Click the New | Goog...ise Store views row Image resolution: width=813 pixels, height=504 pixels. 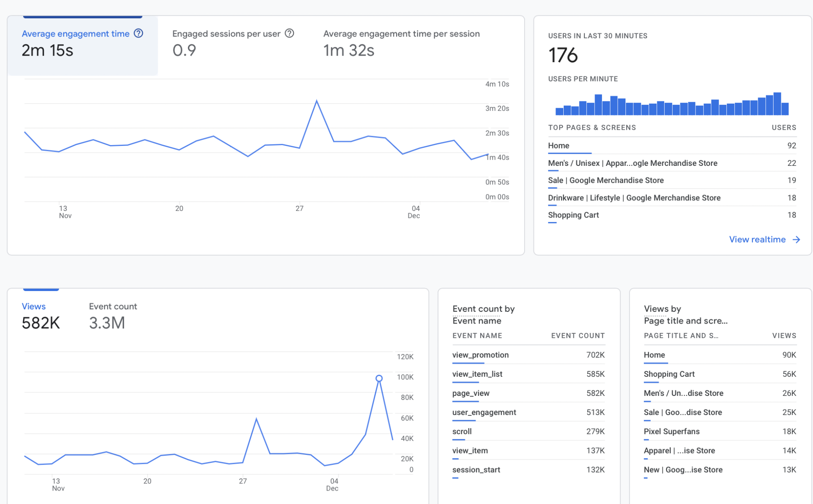click(x=720, y=469)
